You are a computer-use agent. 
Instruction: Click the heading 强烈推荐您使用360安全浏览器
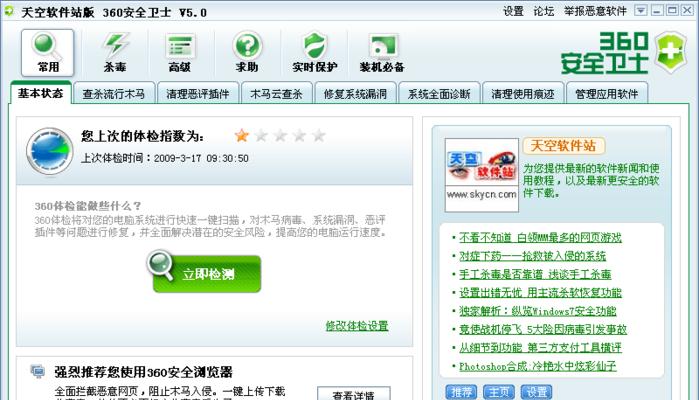144,372
